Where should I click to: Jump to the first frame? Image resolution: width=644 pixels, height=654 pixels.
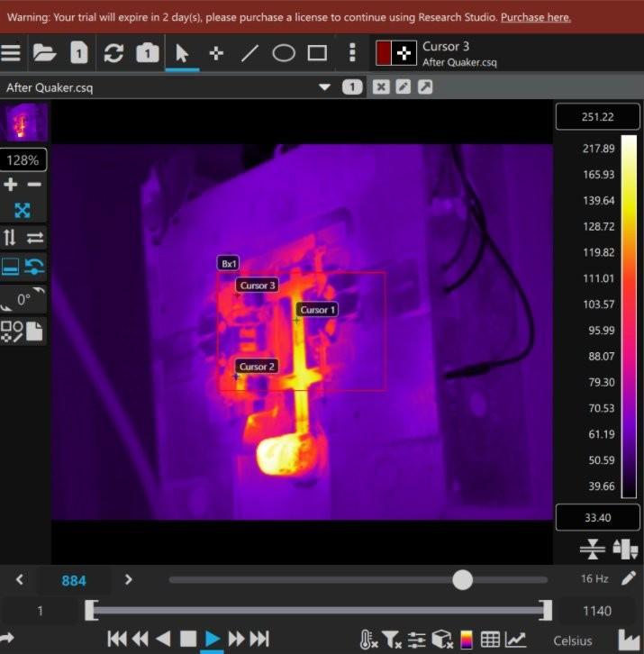pos(117,639)
